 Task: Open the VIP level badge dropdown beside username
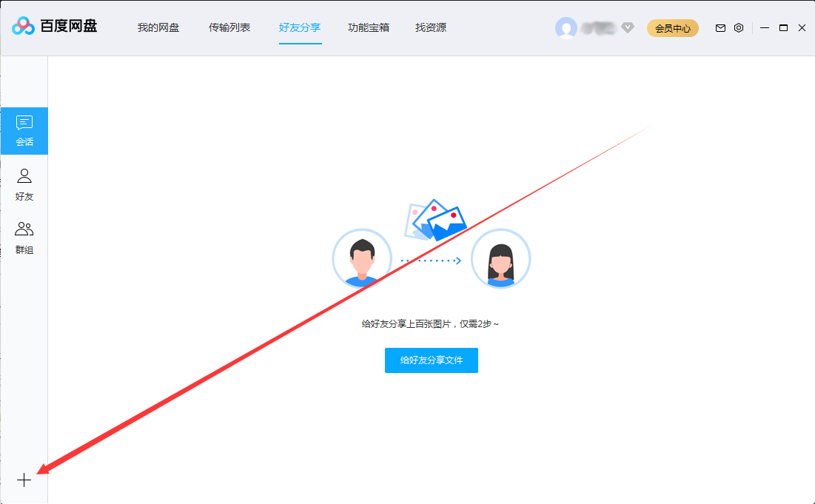click(627, 27)
